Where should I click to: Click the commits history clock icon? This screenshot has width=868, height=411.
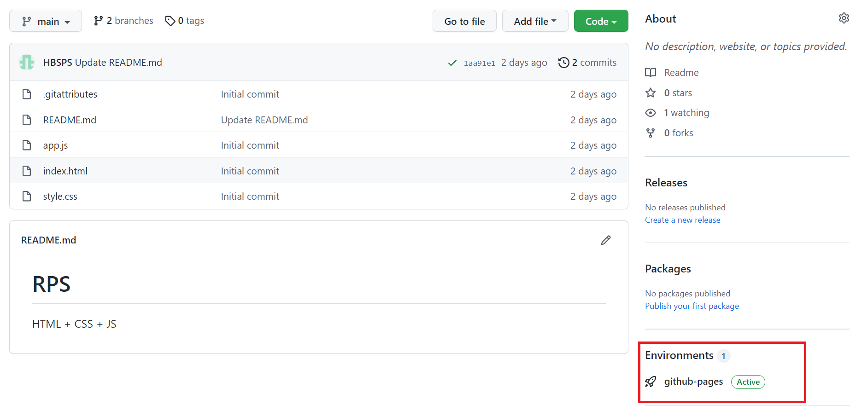[563, 63]
